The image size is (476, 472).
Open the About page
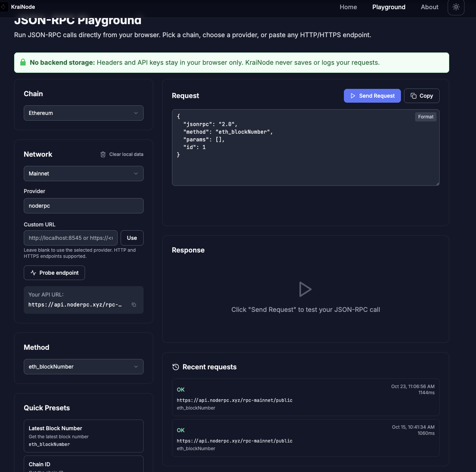429,7
